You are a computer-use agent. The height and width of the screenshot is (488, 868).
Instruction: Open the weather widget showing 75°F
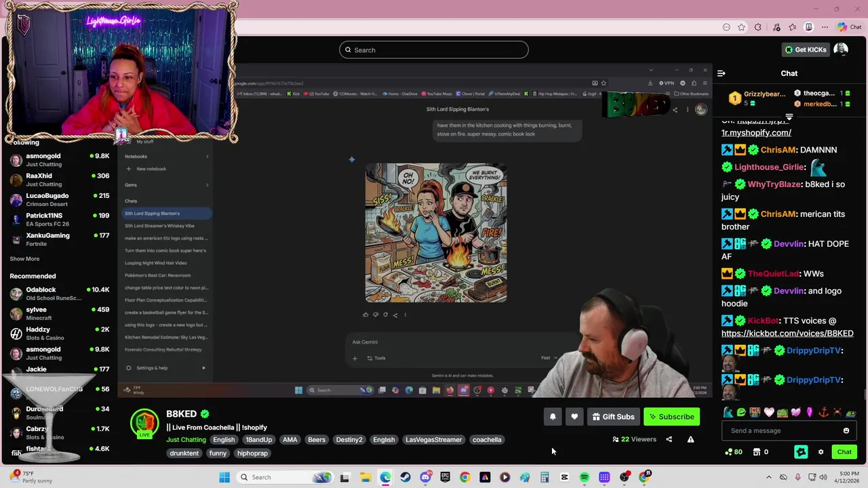(29, 477)
